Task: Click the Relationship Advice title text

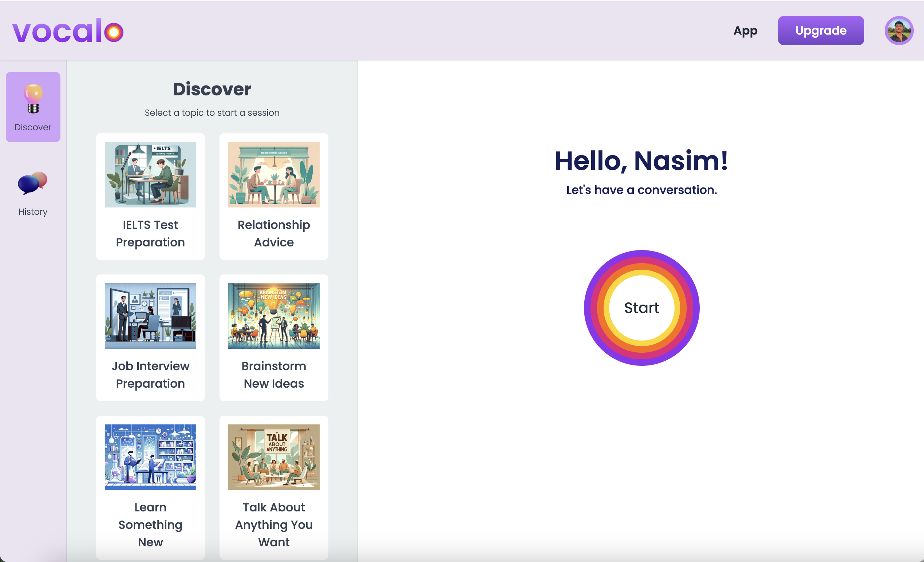Action: click(x=274, y=234)
